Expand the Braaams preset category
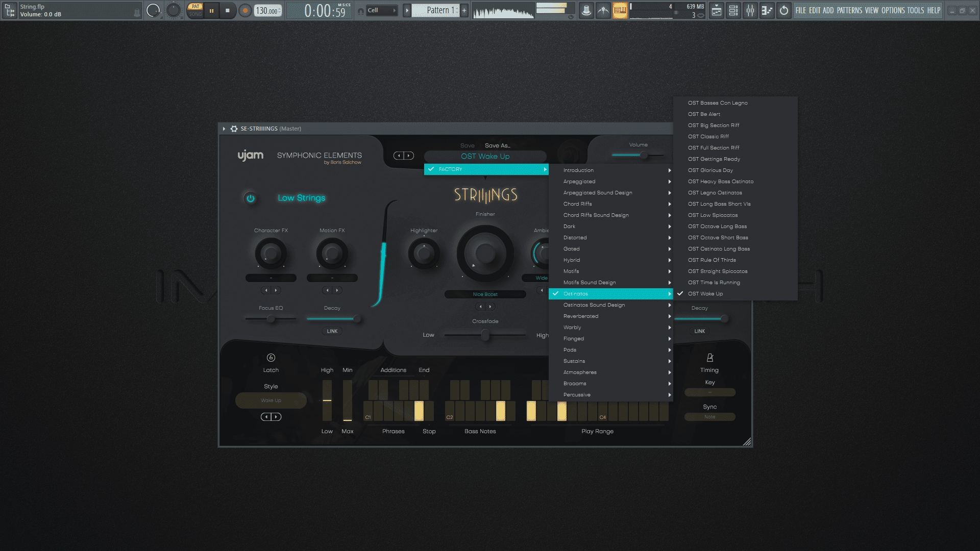Screen dimensions: 980x551 (611, 384)
